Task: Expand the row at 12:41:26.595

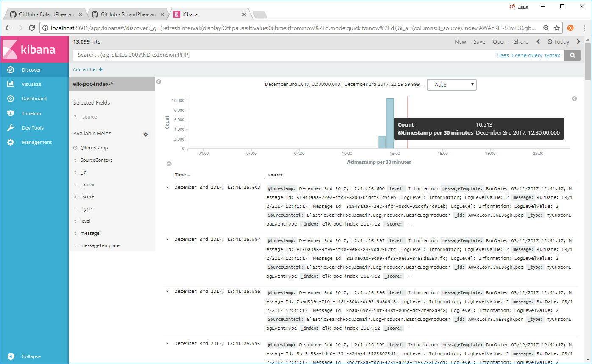Action: click(167, 343)
